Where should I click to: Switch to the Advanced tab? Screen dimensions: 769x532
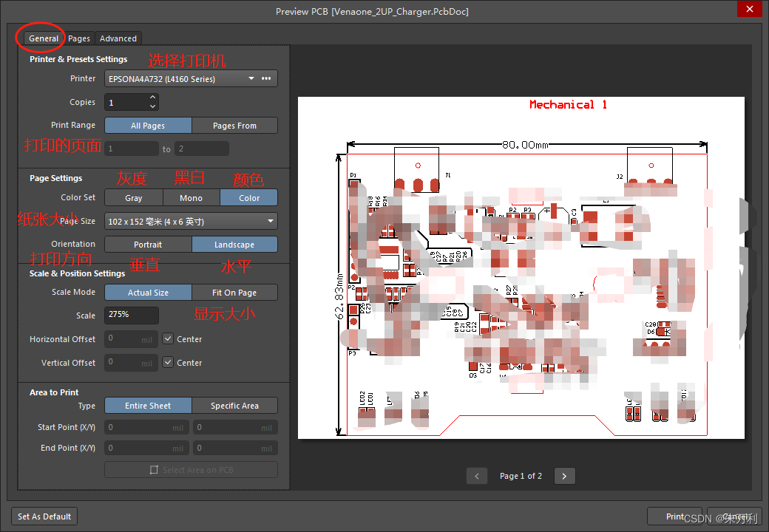click(118, 38)
